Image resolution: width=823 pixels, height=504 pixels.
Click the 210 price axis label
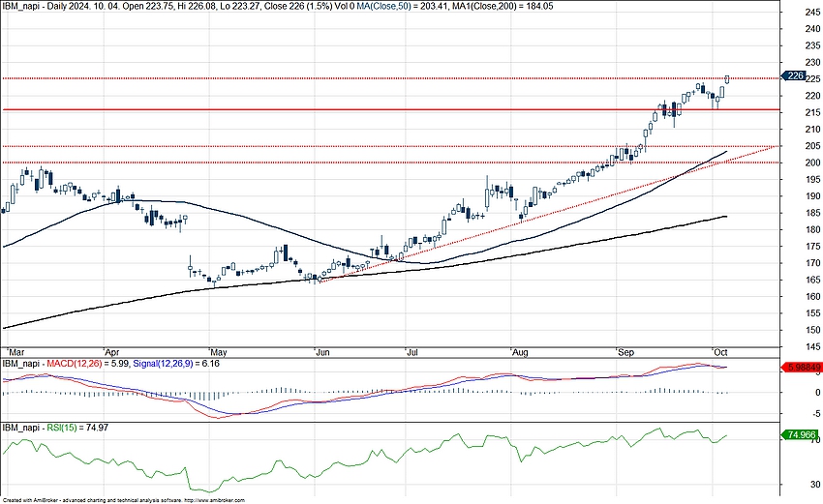(812, 130)
